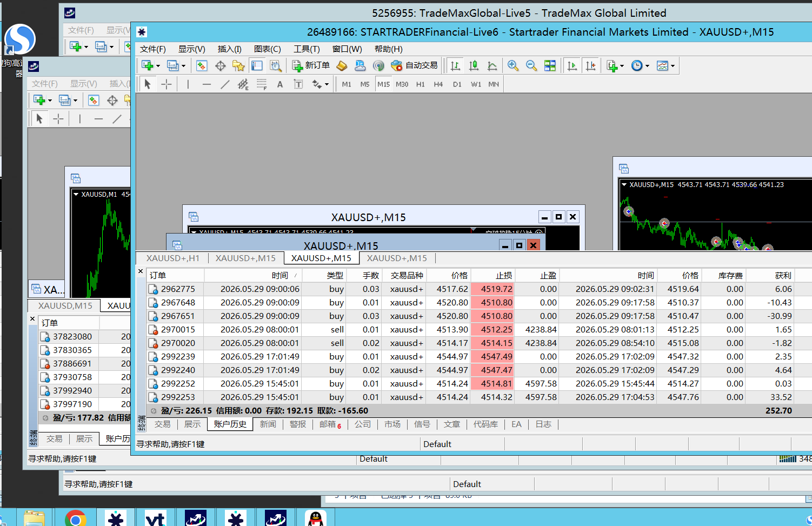Toggle the Navigator panel with star-folder icon

click(238, 65)
